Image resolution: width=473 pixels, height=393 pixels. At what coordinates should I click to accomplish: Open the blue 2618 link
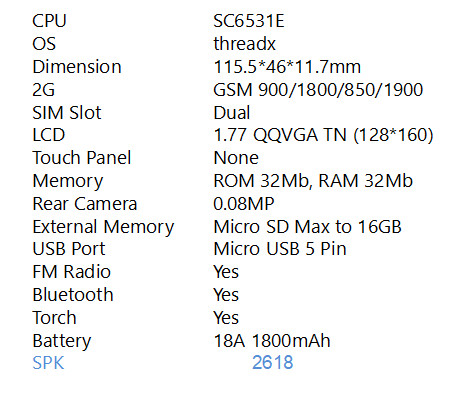[272, 363]
